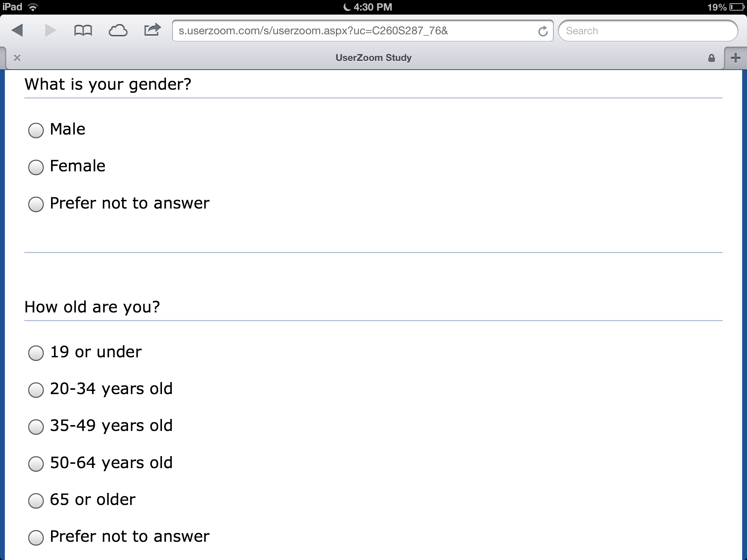Switch to the UserZoom Study tab
This screenshot has height=560, width=747.
click(373, 58)
